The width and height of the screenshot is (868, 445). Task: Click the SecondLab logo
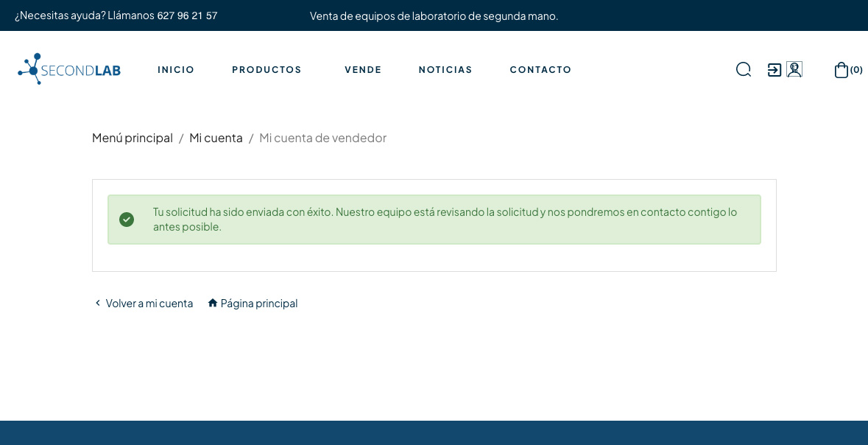[x=69, y=69]
